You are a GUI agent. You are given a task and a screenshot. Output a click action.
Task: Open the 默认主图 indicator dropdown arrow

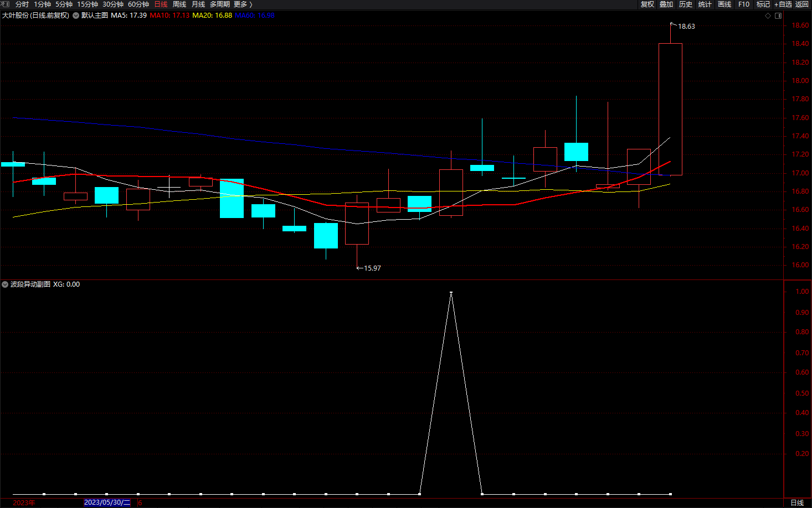pos(76,15)
